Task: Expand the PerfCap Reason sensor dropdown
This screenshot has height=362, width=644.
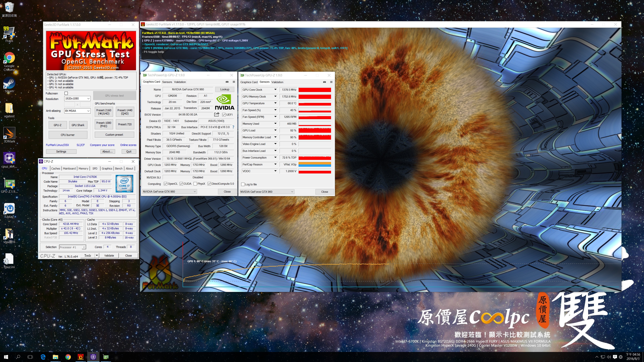Action: click(275, 164)
